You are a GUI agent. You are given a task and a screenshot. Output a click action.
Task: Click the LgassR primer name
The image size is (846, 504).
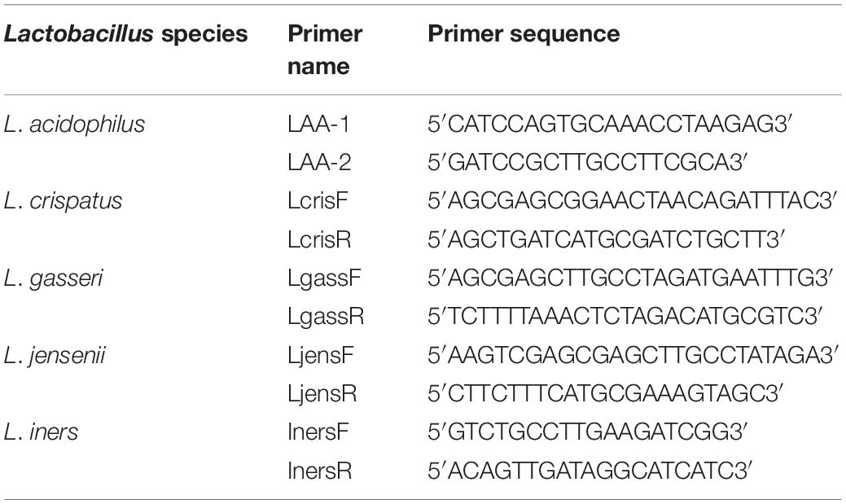click(x=326, y=317)
